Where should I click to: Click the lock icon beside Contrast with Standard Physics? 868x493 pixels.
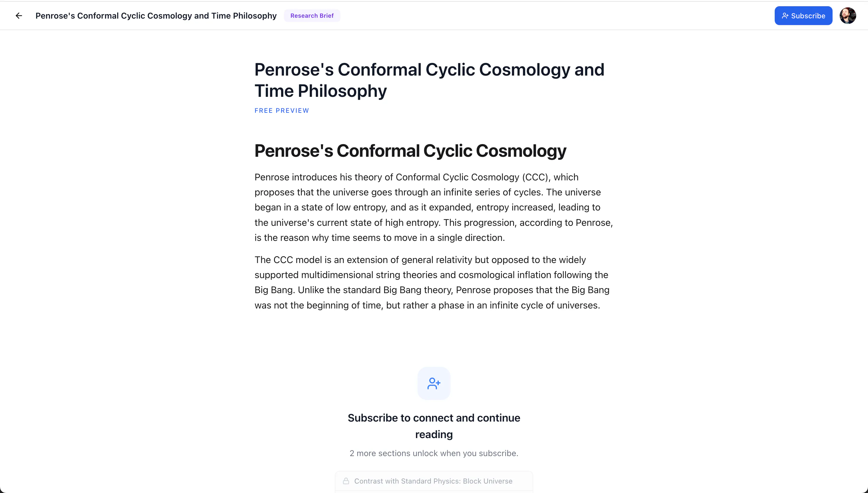tap(346, 481)
